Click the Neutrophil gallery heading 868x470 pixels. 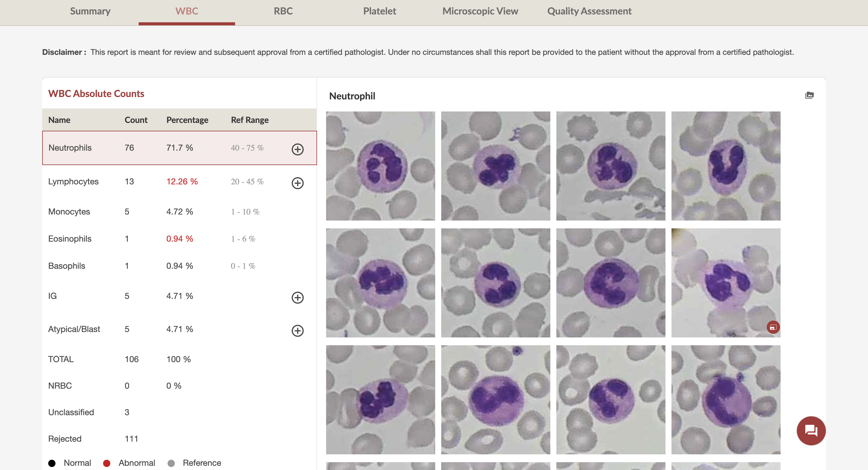(x=352, y=96)
